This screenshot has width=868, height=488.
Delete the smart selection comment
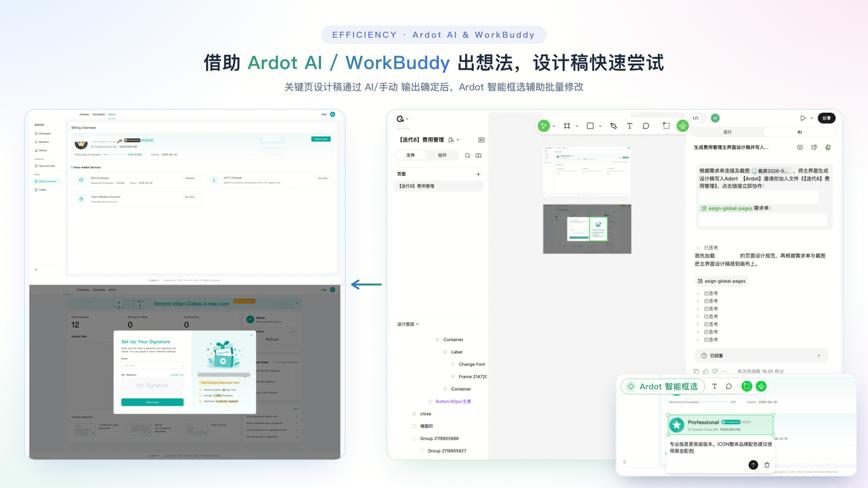(x=767, y=465)
